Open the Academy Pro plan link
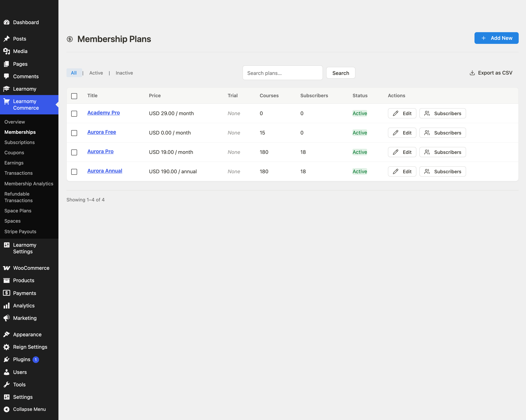This screenshot has height=420, width=526. click(103, 113)
